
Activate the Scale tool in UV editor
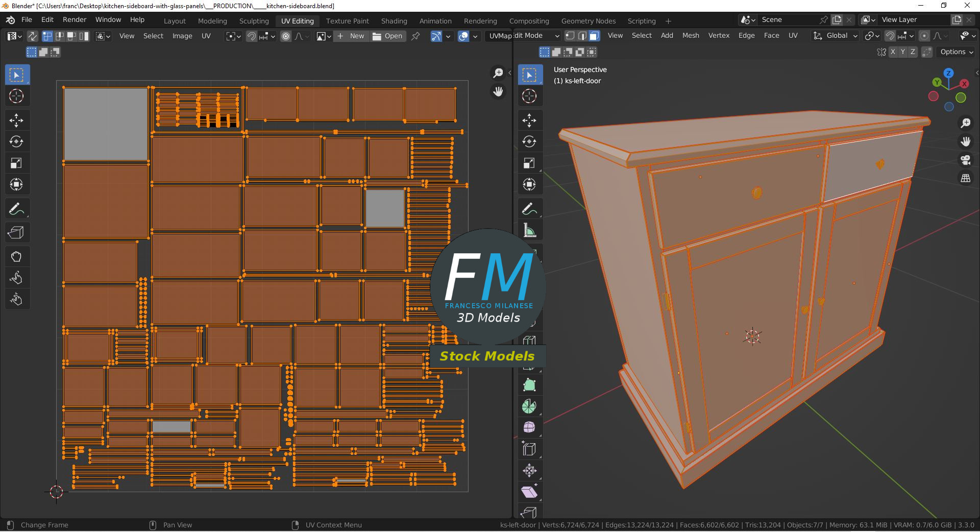(x=16, y=163)
